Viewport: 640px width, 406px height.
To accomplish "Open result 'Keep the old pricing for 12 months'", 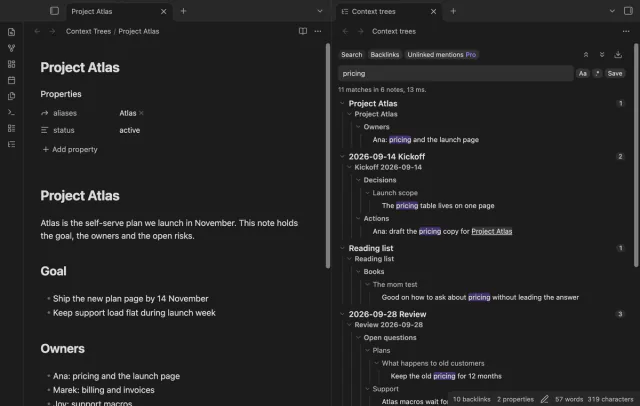I will (446, 376).
